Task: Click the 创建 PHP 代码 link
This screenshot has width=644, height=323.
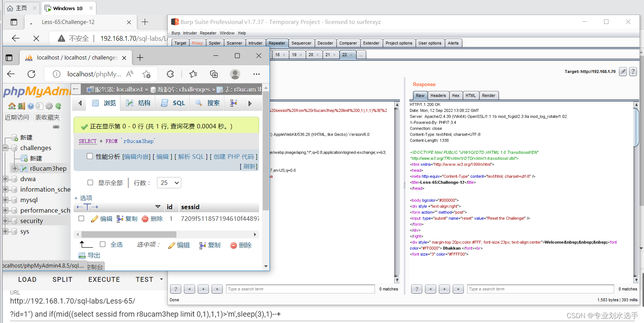Action: 234,156
